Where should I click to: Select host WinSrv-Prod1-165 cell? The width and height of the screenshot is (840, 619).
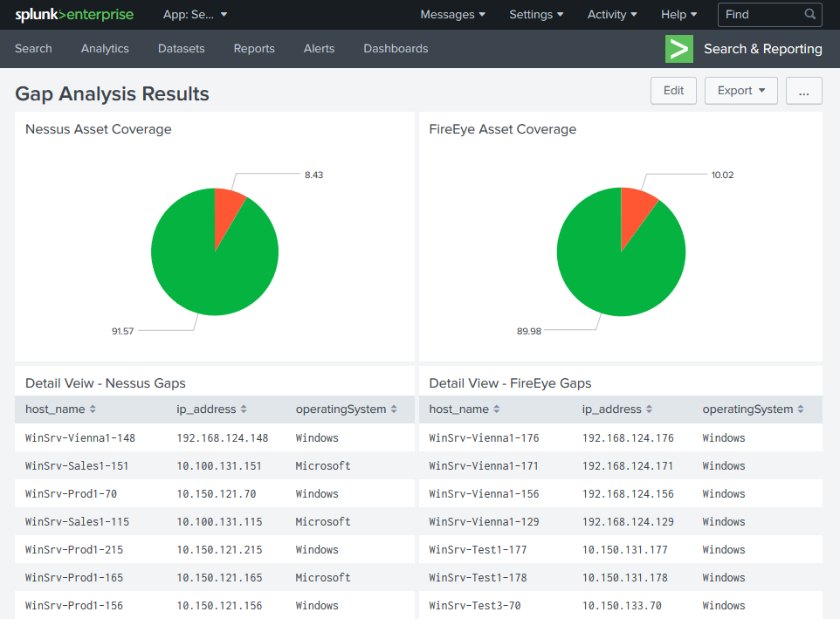click(74, 577)
